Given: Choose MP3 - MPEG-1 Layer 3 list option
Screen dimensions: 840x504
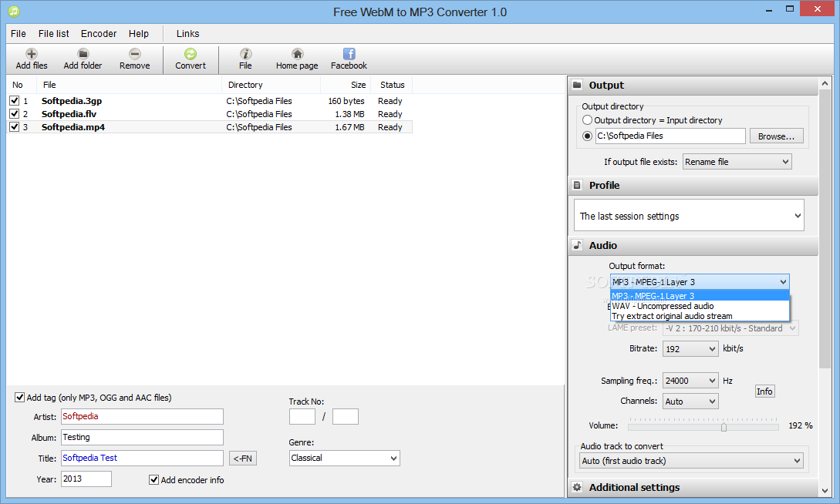Looking at the screenshot, I should [700, 296].
